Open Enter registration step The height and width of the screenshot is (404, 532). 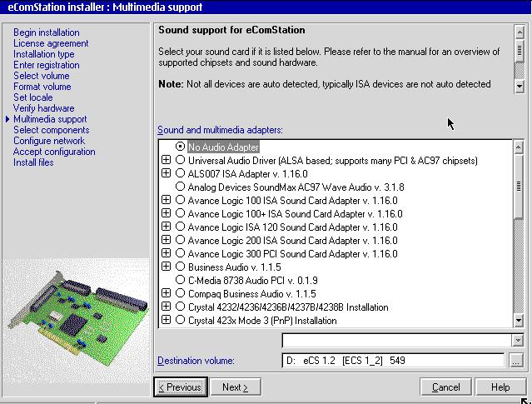point(47,65)
